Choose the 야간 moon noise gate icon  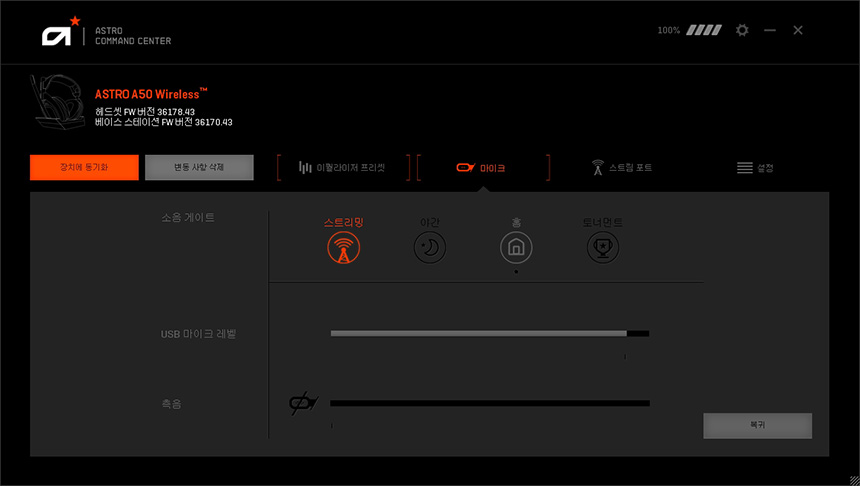click(429, 247)
